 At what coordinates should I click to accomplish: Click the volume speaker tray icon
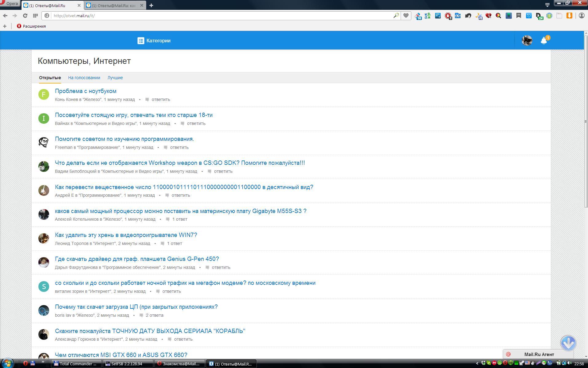point(569,363)
